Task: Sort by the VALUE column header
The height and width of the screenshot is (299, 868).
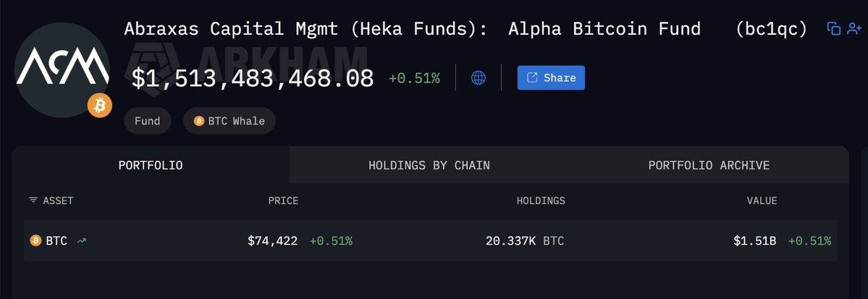Action: coord(762,201)
